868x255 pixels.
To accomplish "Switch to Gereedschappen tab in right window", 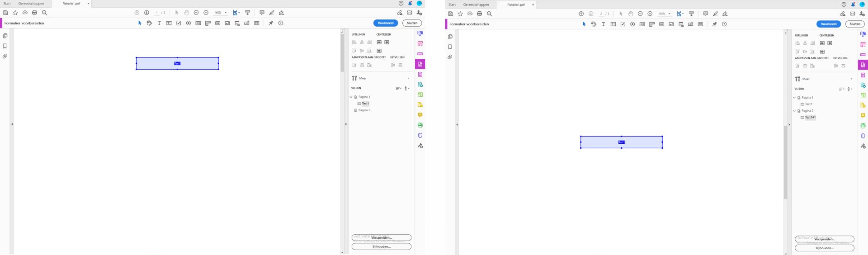I will click(476, 5).
